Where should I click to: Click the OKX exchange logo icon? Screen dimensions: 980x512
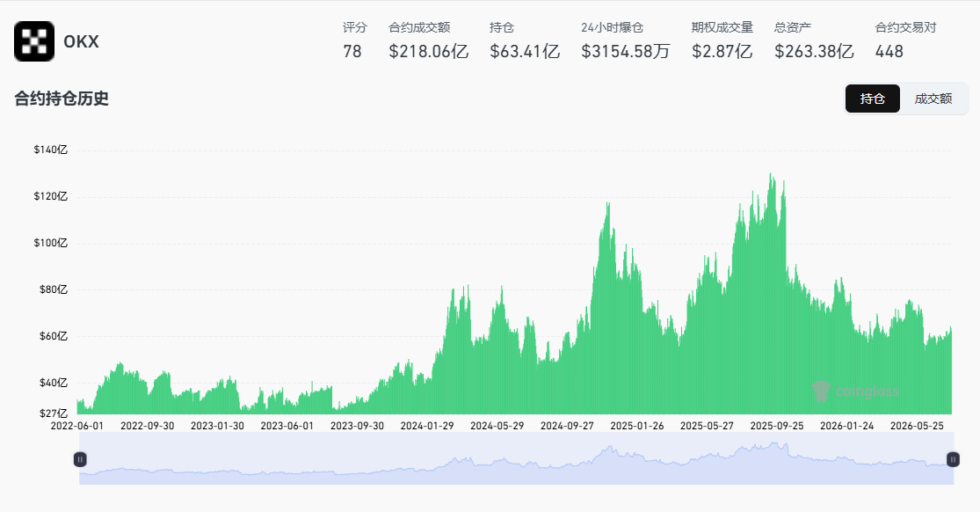coord(34,41)
